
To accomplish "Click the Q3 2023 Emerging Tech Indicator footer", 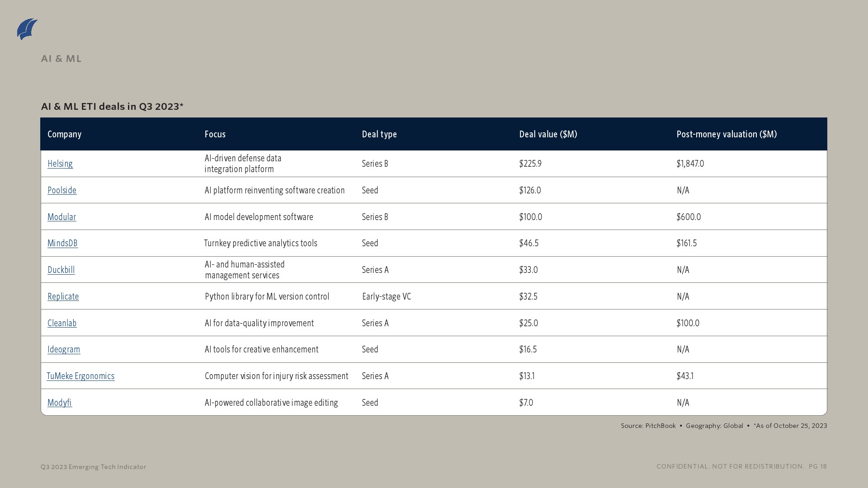I will point(93,467).
